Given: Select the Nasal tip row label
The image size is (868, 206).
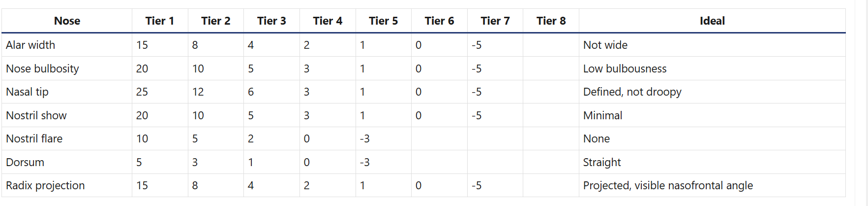Looking at the screenshot, I should point(27,92).
